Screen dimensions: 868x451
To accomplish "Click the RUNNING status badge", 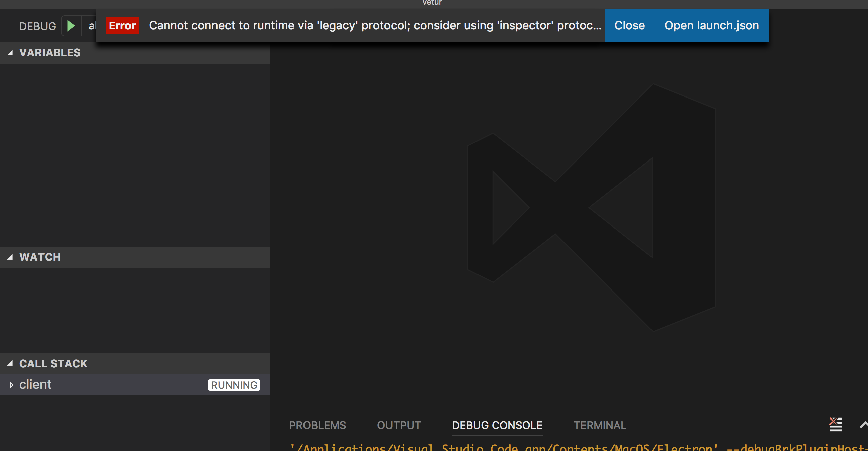I will (234, 385).
